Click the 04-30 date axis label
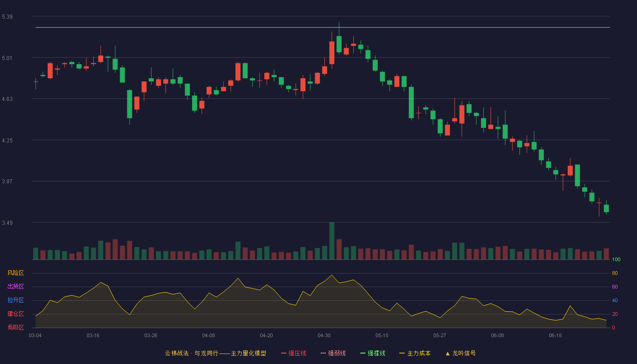Viewport: 637px width, 364px height. pos(324,335)
